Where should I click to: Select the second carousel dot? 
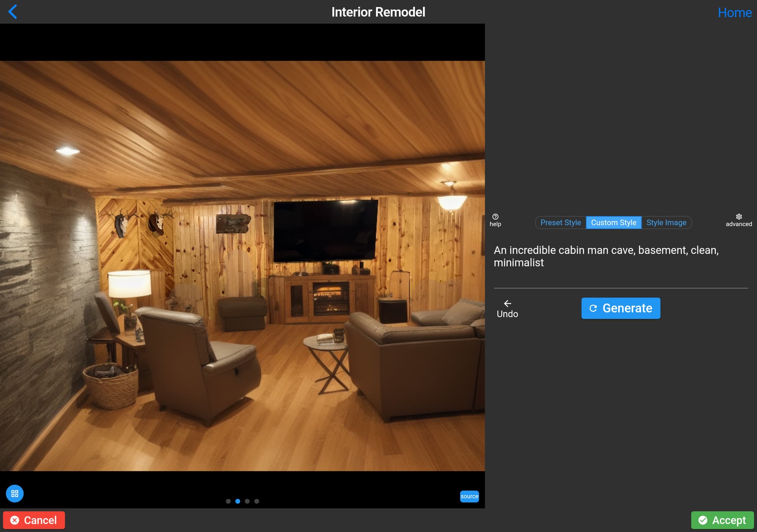[238, 501]
